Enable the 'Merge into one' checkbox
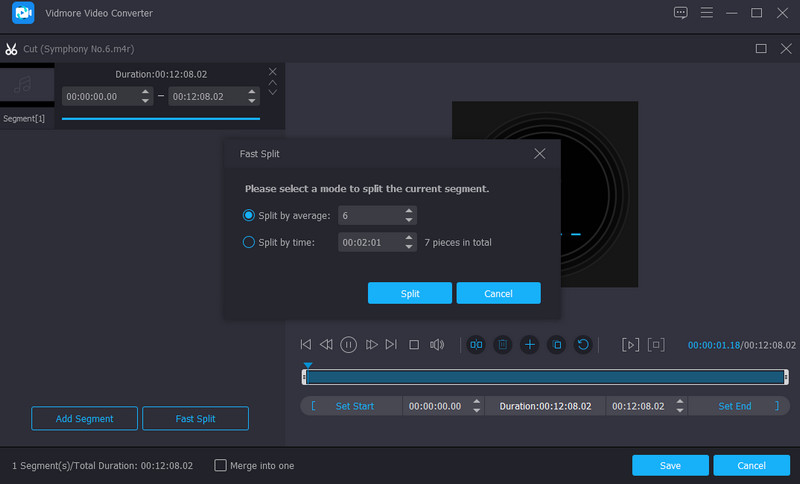Screen dimensions: 800x484 coord(221,466)
